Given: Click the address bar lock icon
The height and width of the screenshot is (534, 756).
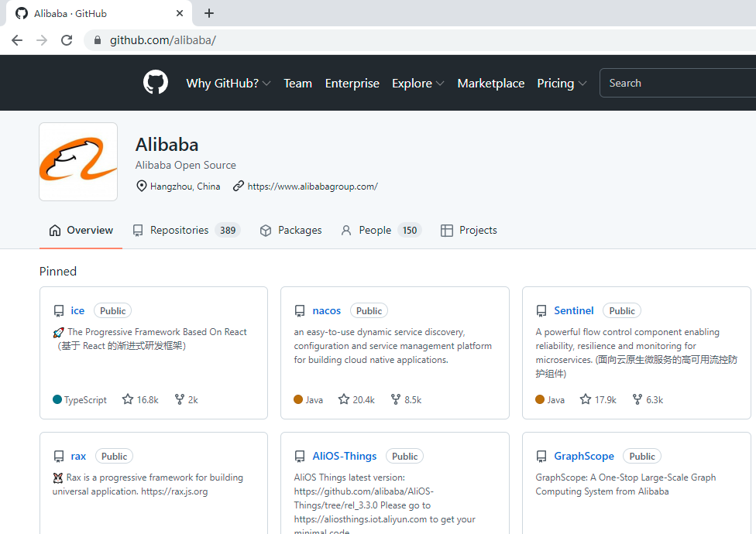Looking at the screenshot, I should (x=98, y=40).
